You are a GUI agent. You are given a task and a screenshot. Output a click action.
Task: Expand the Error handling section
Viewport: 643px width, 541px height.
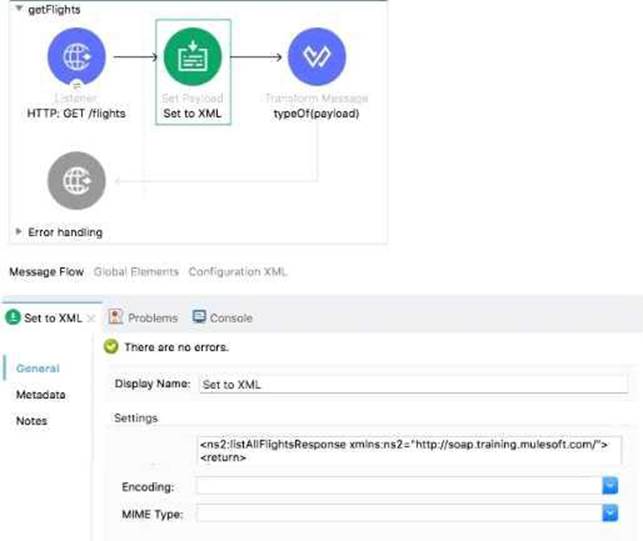(21, 232)
